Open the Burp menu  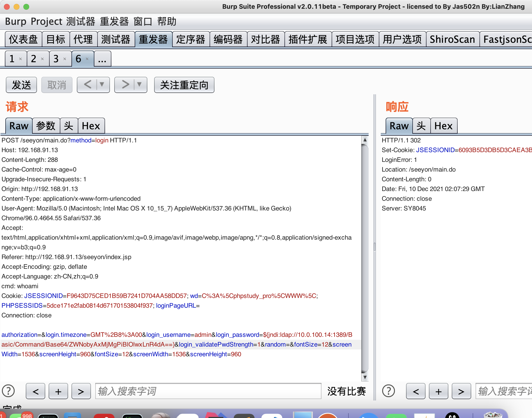coord(16,22)
